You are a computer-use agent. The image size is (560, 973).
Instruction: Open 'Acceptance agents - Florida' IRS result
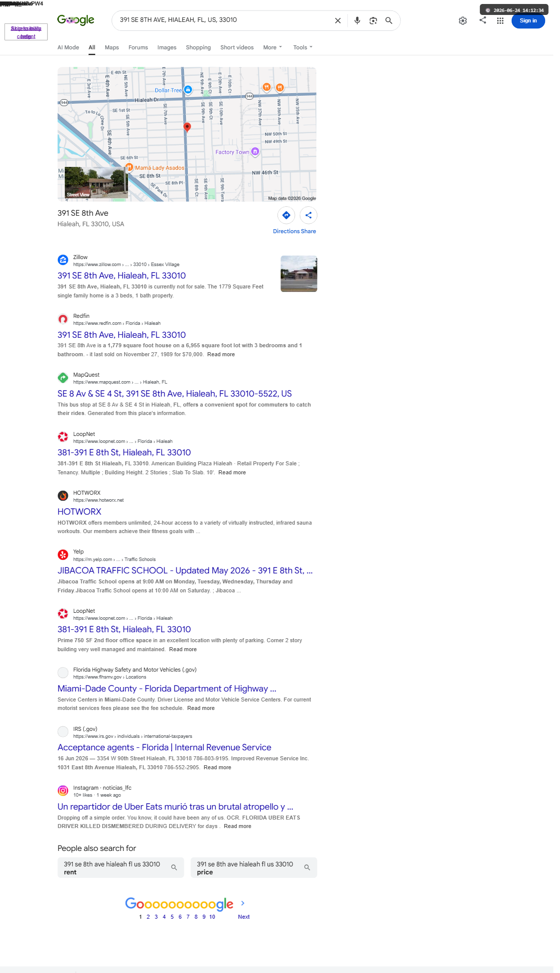(x=164, y=747)
